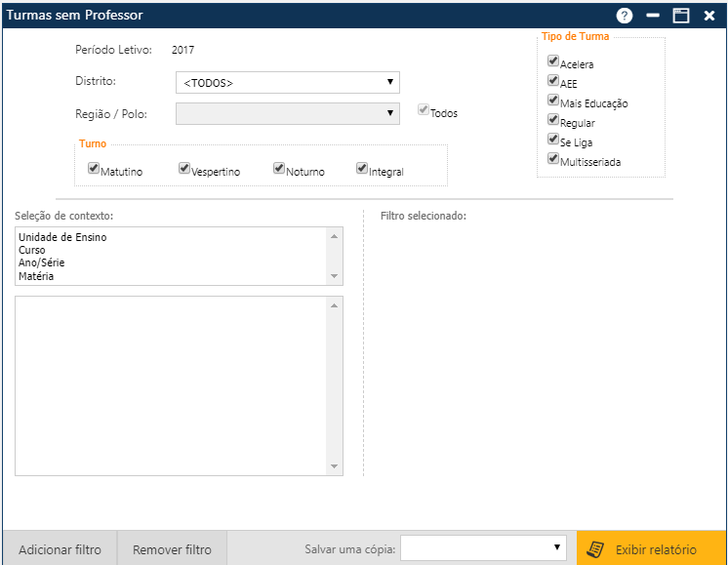
Task: Minimize the Turmas sem Professor window
Action: (x=653, y=16)
